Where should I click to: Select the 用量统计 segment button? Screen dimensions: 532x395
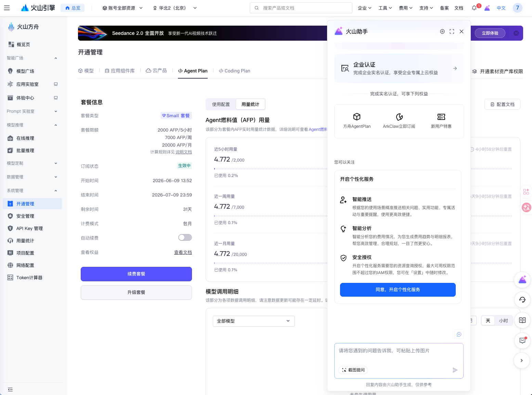(x=250, y=104)
